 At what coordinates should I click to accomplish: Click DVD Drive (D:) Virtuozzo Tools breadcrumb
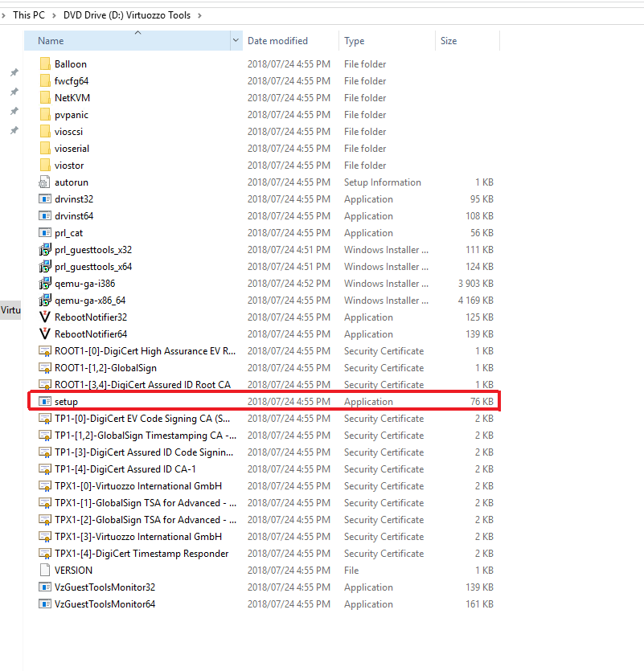[x=127, y=15]
